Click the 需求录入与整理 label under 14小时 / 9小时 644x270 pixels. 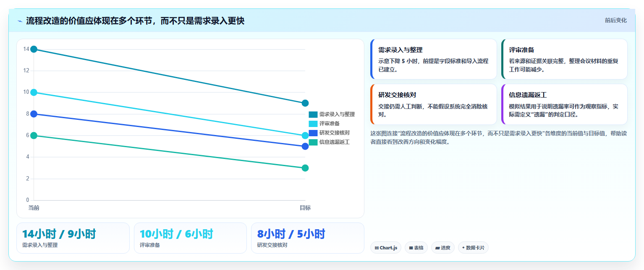pyautogui.click(x=40, y=245)
